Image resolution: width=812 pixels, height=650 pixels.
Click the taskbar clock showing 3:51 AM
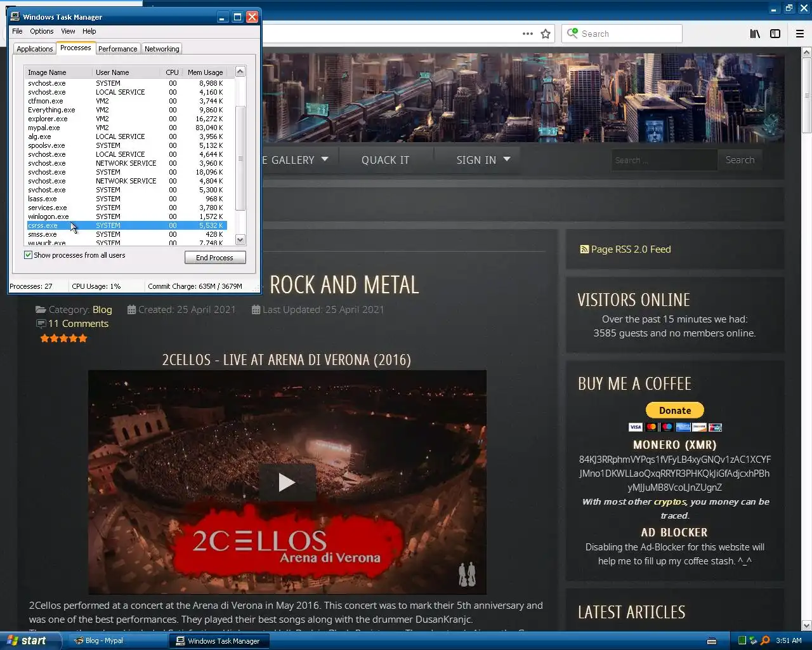789,640
